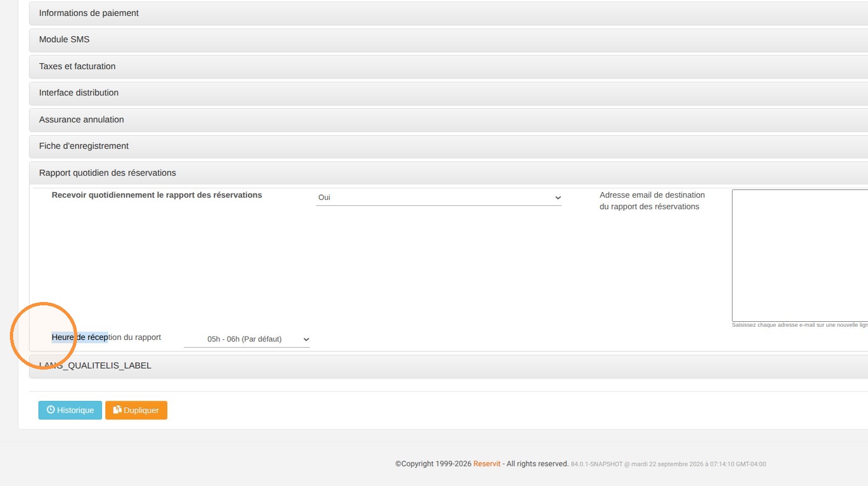Screen dimensions: 868x486
Task: Click the 'Adresse email de destination' label
Action: 652,201
